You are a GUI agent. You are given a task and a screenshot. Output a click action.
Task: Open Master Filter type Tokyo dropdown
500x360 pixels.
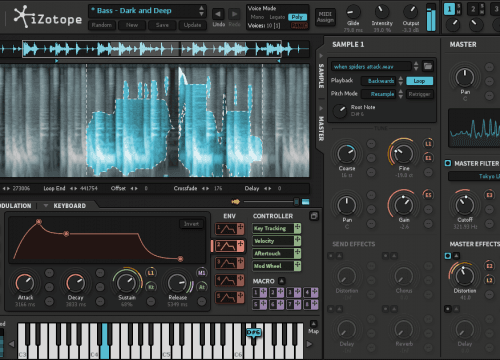pos(474,176)
